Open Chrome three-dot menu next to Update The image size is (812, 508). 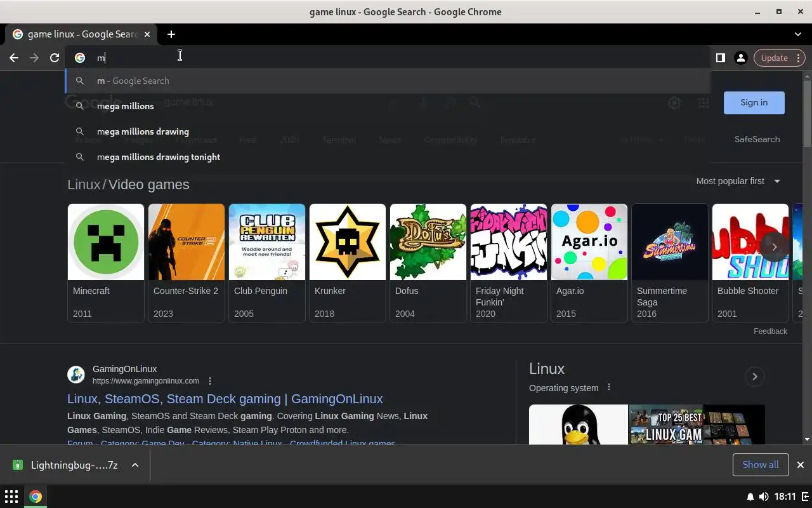(x=798, y=58)
